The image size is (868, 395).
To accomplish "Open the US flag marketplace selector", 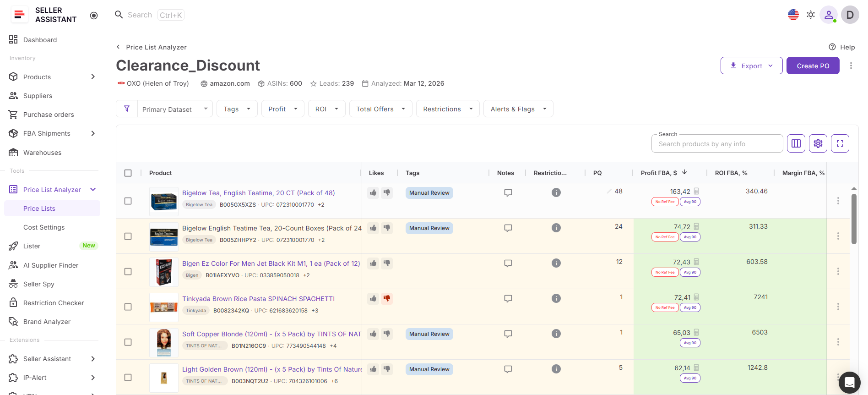I will pos(793,15).
